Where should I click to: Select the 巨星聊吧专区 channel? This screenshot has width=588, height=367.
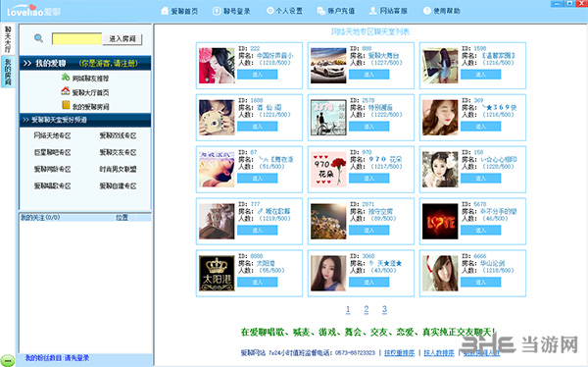pos(53,152)
